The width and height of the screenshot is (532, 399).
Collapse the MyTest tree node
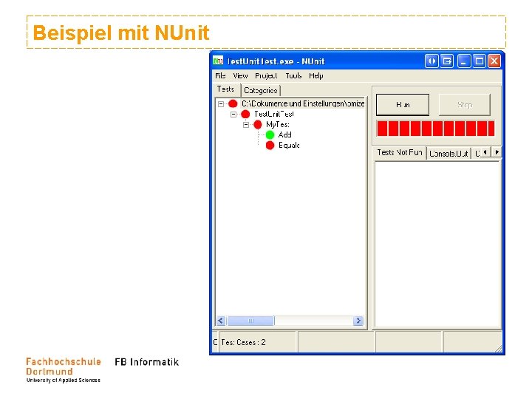tap(246, 125)
